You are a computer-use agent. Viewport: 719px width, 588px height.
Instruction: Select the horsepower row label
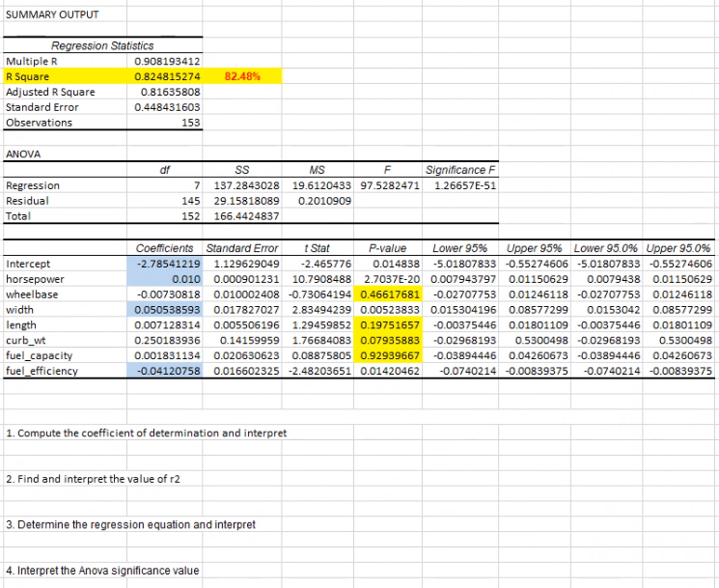pos(35,279)
